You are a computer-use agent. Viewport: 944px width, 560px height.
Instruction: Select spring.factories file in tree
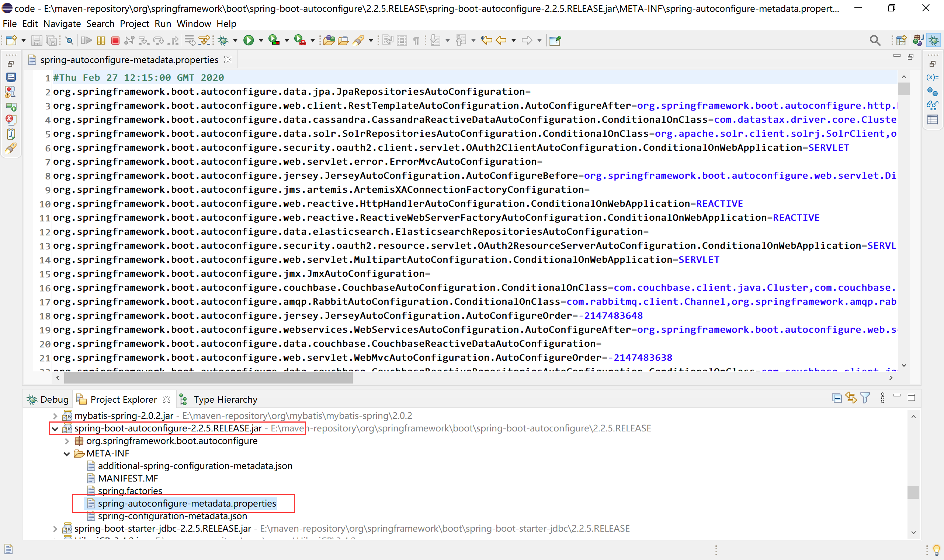pos(129,491)
